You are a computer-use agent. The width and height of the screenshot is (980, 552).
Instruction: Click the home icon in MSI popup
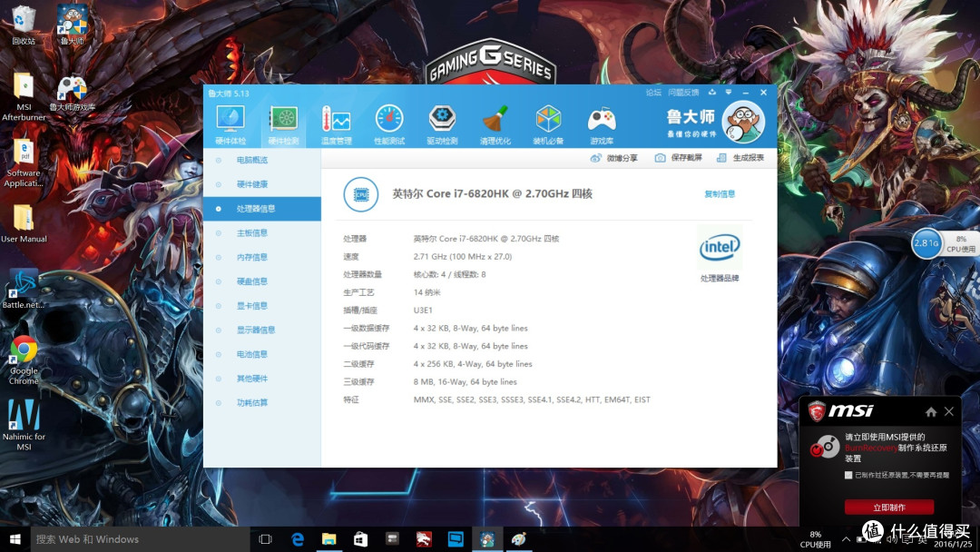[x=931, y=411]
